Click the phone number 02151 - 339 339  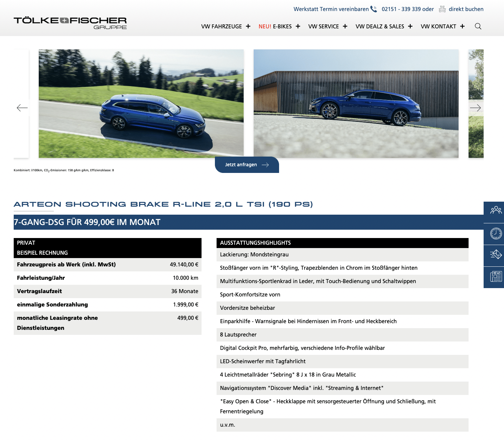(x=402, y=9)
